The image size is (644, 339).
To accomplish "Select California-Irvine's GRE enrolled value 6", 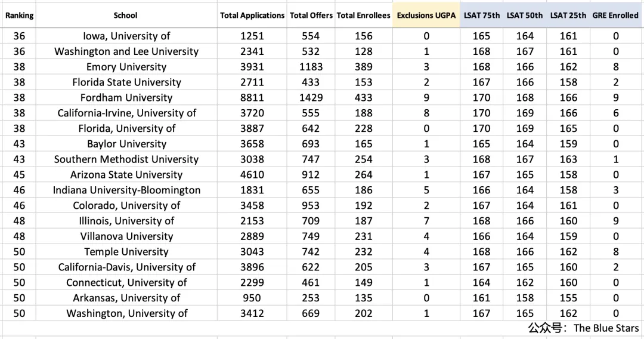I will 615,113.
